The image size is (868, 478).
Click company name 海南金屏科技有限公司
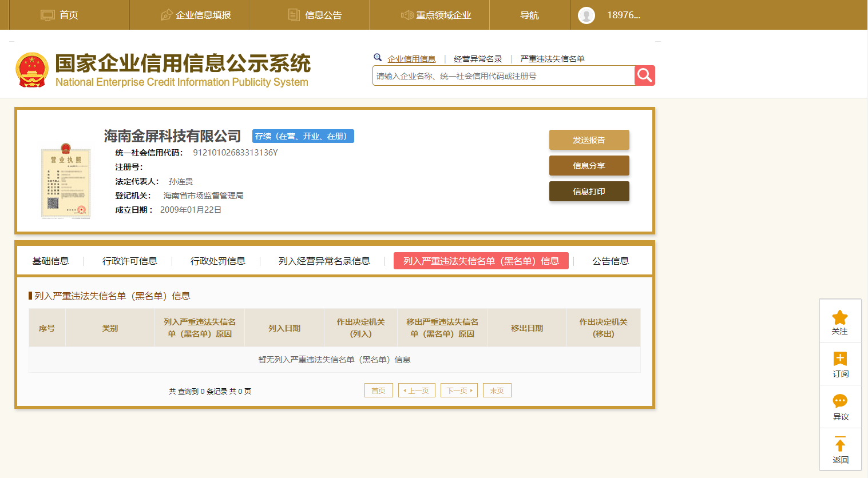pyautogui.click(x=173, y=136)
